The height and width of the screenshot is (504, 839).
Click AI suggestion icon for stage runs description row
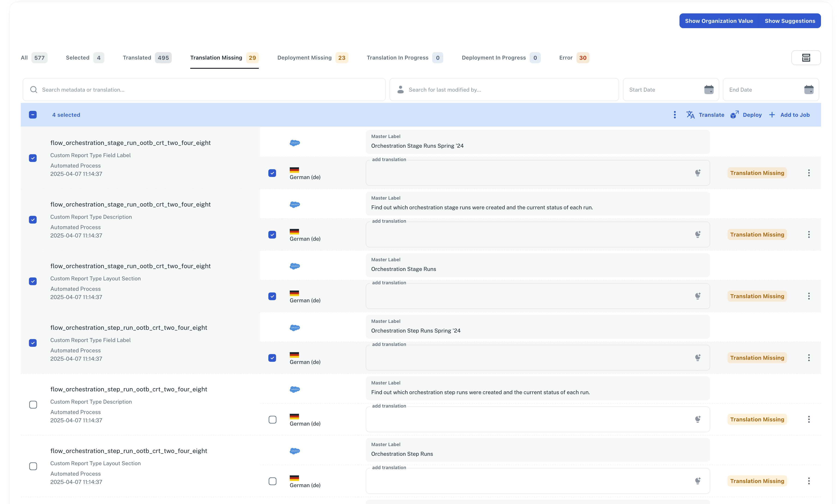coord(698,234)
